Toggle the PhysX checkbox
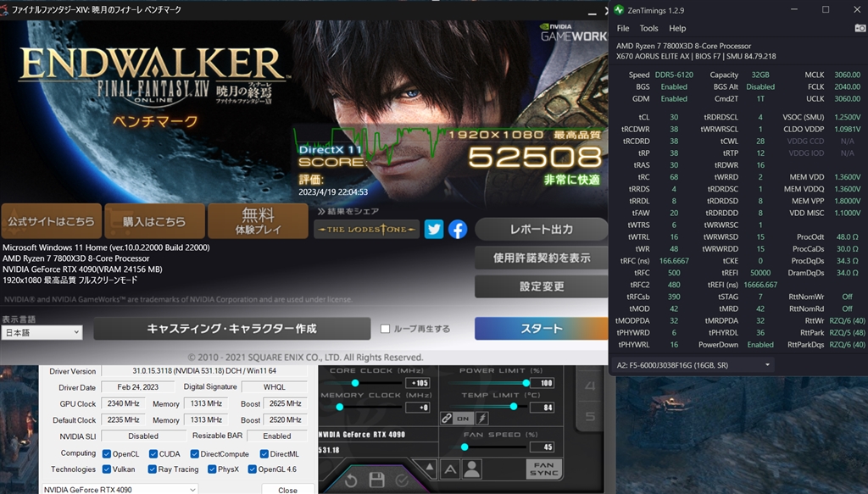The width and height of the screenshot is (868, 494). 212,469
